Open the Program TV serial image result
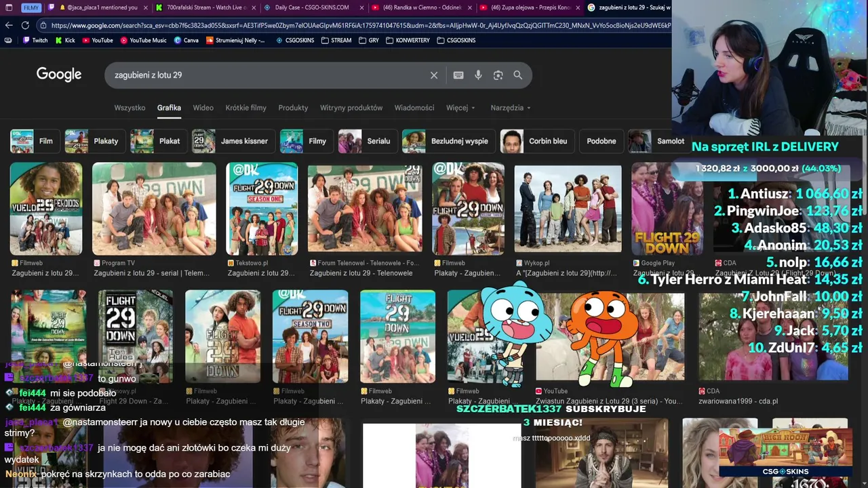The height and width of the screenshot is (488, 868). 154,209
